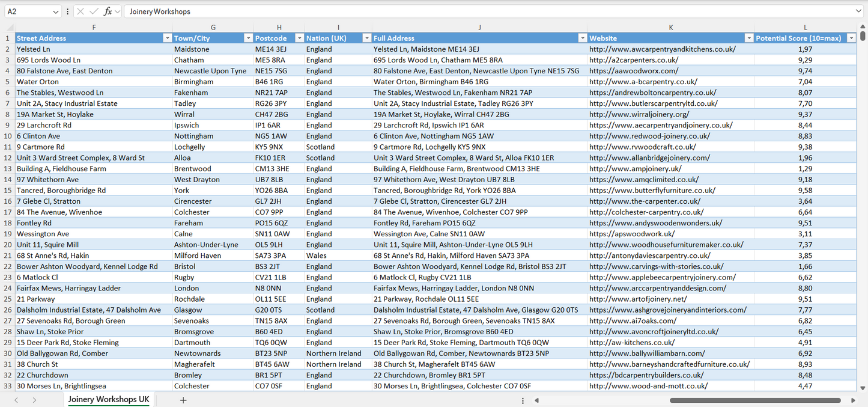Click the next sheet navigation arrow
Screen dimensions: 868x407
point(34,400)
